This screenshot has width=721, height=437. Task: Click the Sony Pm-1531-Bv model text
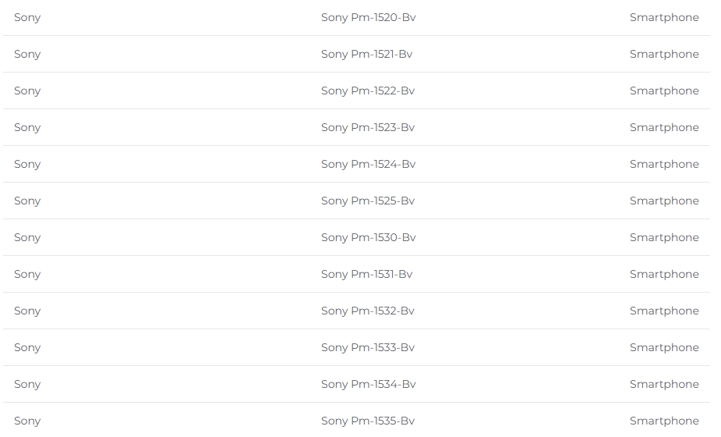pos(367,274)
